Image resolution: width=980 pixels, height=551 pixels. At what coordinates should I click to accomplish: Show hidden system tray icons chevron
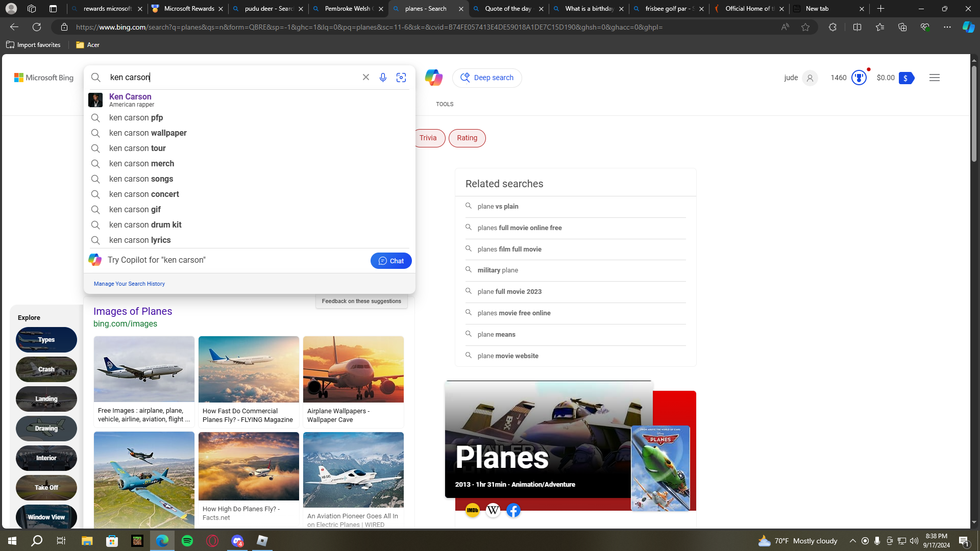point(852,541)
